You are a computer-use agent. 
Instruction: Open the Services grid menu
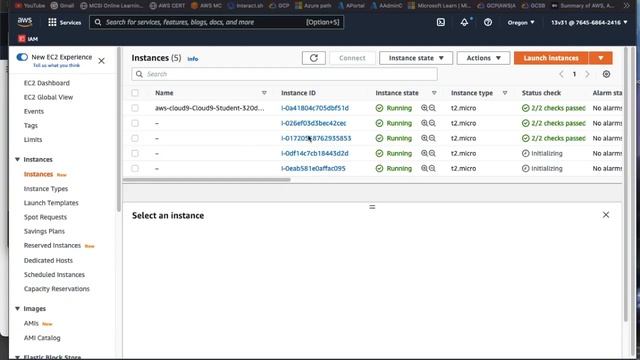pyautogui.click(x=64, y=22)
